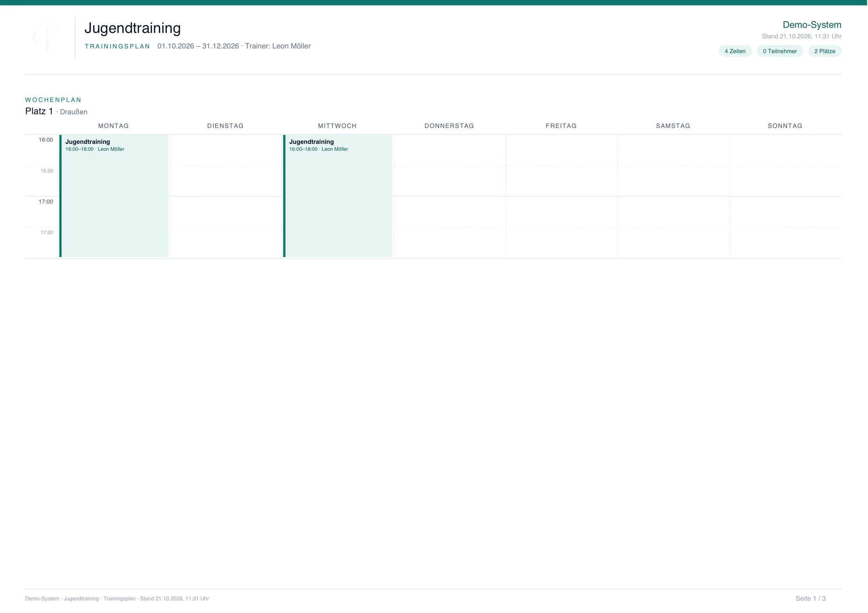
Task: Open the Monday Jugendtraining session block
Action: 114,196
